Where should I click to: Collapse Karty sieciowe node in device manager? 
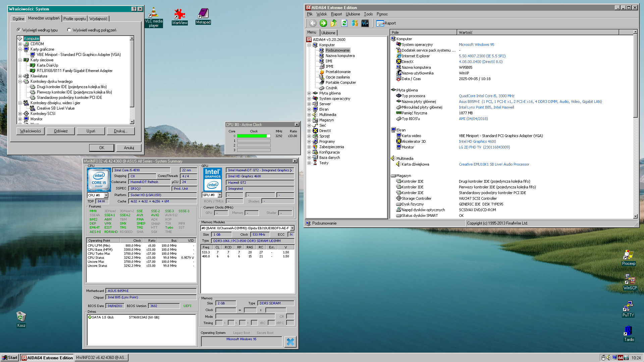click(x=20, y=60)
